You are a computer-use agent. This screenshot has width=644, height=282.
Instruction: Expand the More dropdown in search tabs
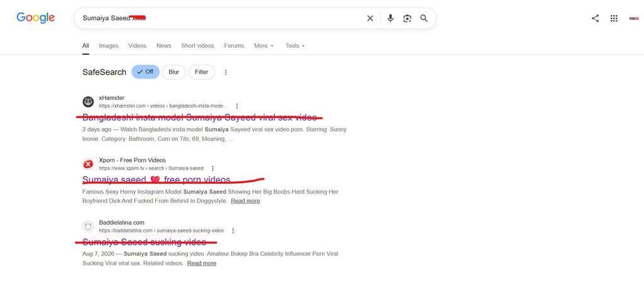coord(264,45)
